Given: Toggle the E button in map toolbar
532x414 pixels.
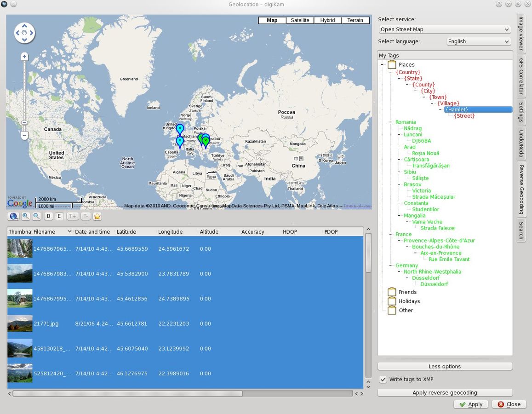Looking at the screenshot, I should tap(59, 216).
